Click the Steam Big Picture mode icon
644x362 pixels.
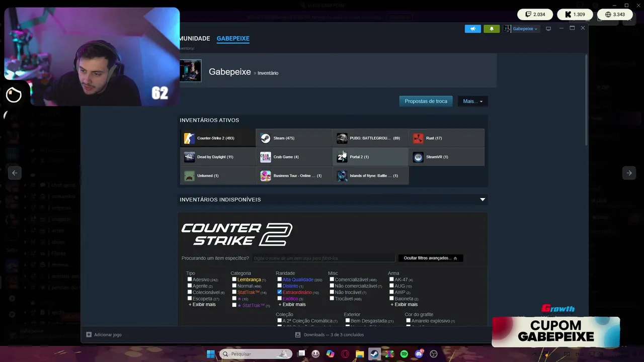click(x=548, y=29)
